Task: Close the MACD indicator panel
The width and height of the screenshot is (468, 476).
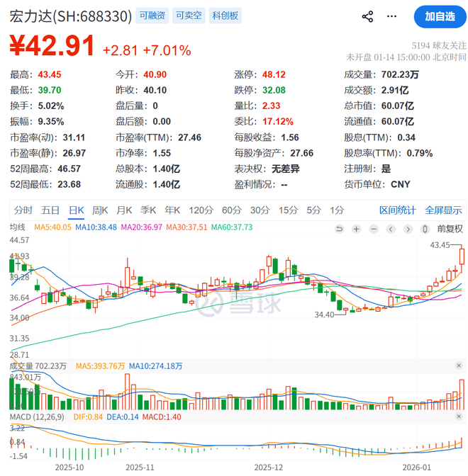Action: (x=459, y=416)
